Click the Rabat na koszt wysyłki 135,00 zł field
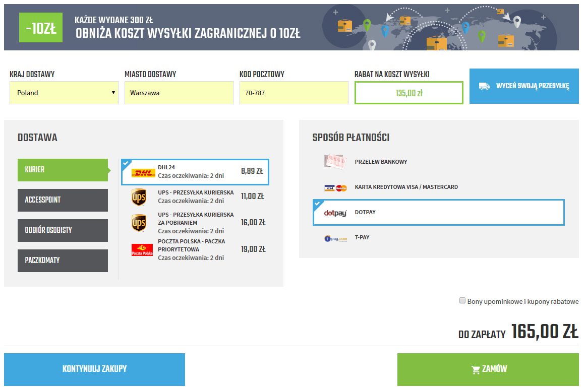 pyautogui.click(x=409, y=93)
